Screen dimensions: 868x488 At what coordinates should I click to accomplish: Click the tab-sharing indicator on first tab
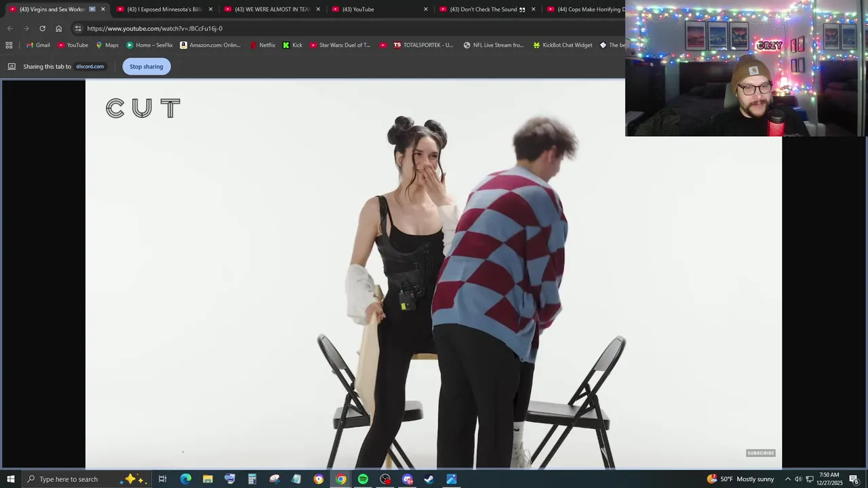pos(93,9)
